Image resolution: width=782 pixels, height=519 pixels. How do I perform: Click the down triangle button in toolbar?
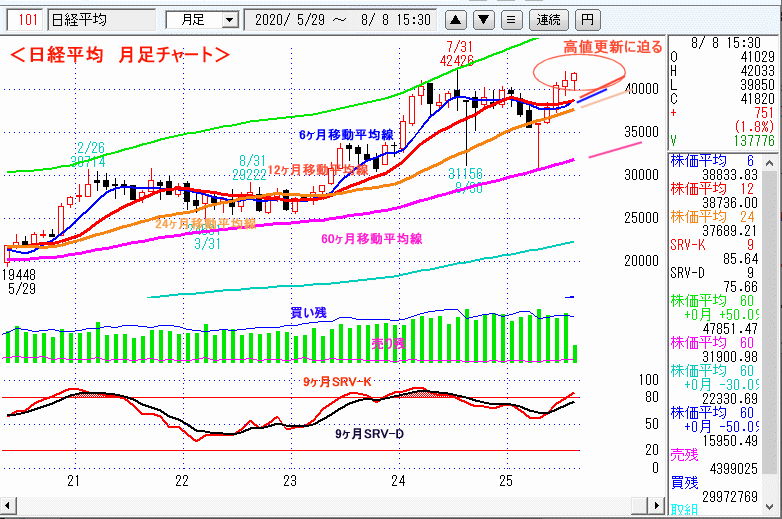(483, 20)
